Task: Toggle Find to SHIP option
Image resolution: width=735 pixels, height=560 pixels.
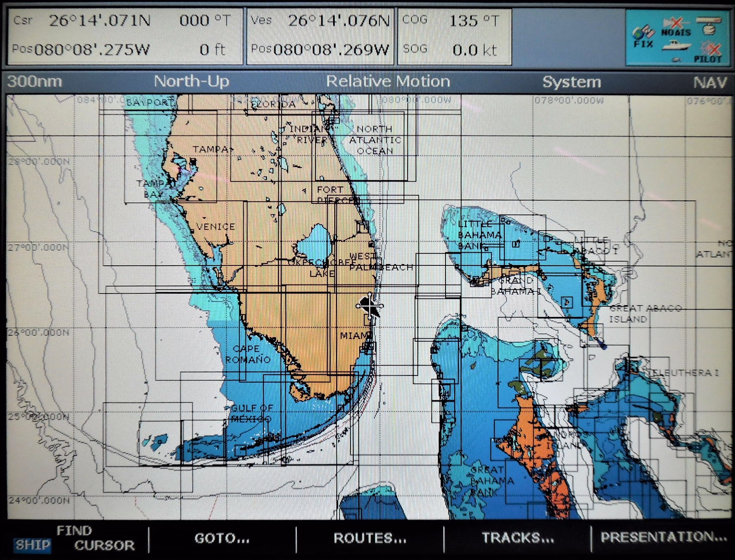Action: point(32,545)
